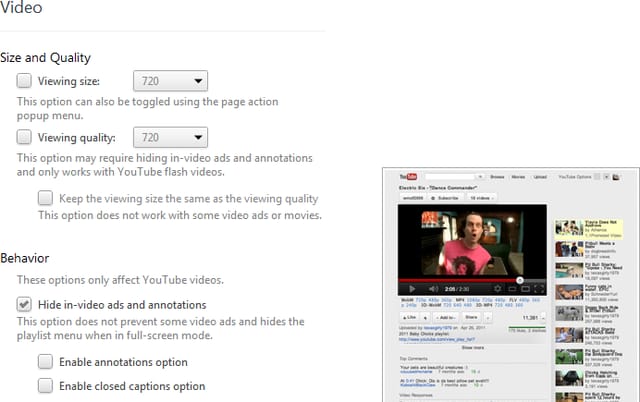Click Show more in the preview description
Image resolution: width=640 pixels, height=402 pixels.
tap(473, 348)
